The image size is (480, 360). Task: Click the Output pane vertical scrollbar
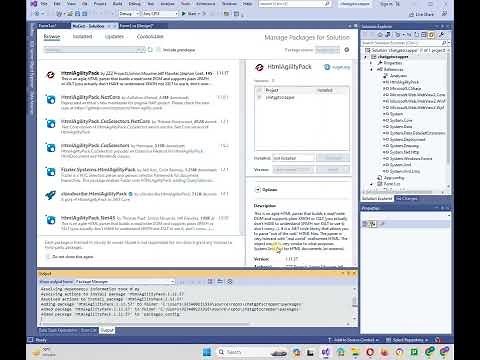pyautogui.click(x=354, y=304)
